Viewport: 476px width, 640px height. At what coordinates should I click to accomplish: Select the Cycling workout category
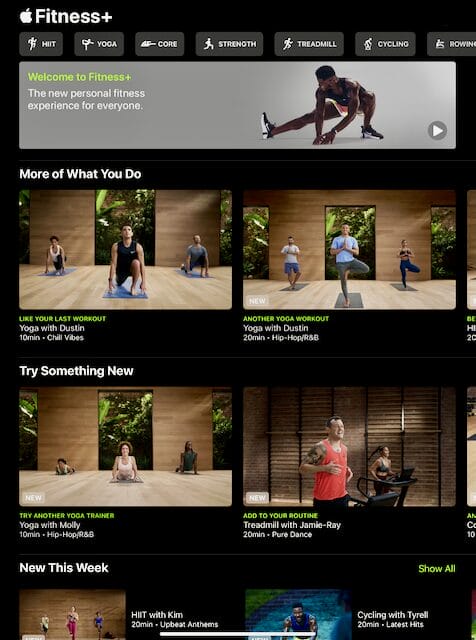coord(385,44)
